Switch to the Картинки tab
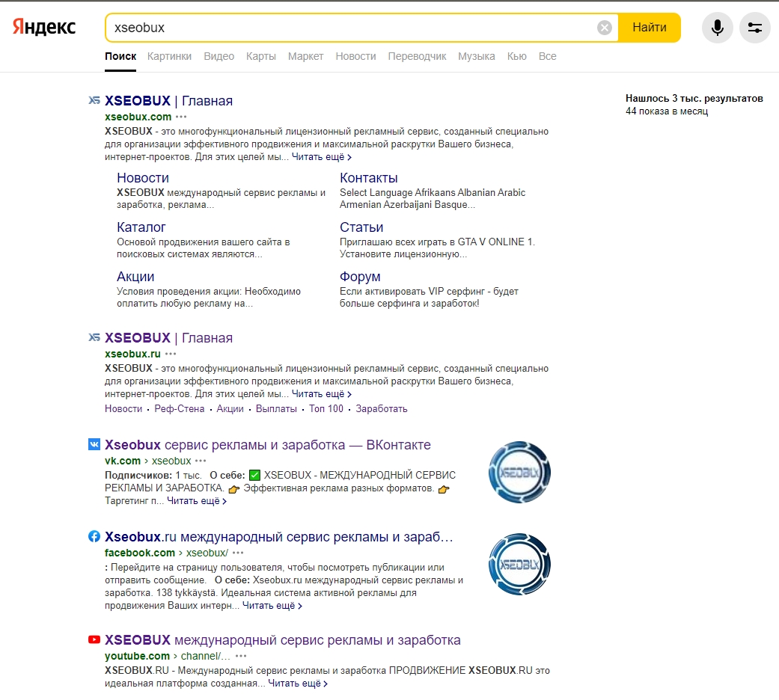779x700 pixels. click(169, 56)
